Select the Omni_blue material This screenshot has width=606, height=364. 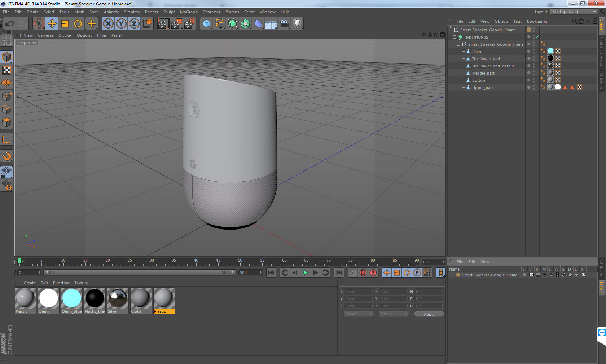[72, 301]
